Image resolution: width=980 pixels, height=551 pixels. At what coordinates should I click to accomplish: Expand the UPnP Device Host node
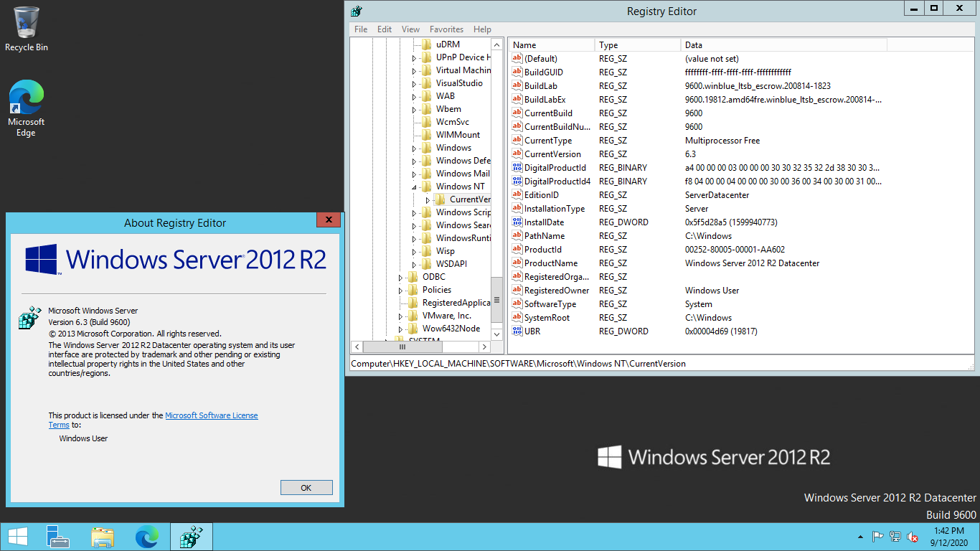[415, 58]
